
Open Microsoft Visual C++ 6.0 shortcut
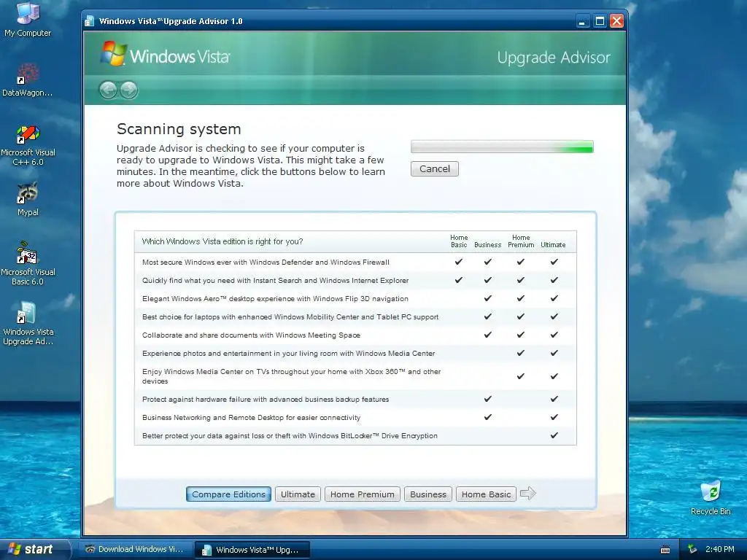[28, 145]
